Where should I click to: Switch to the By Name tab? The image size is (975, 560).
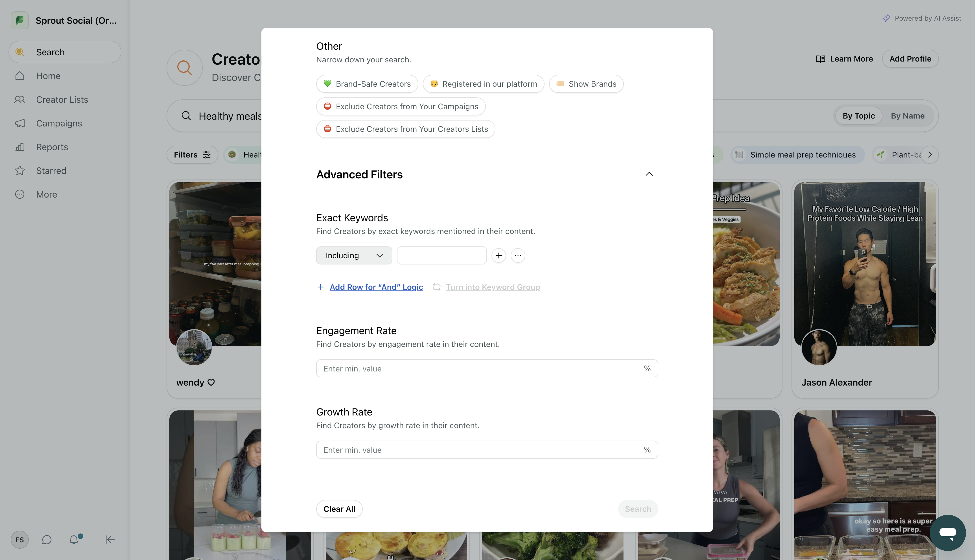[x=908, y=115]
